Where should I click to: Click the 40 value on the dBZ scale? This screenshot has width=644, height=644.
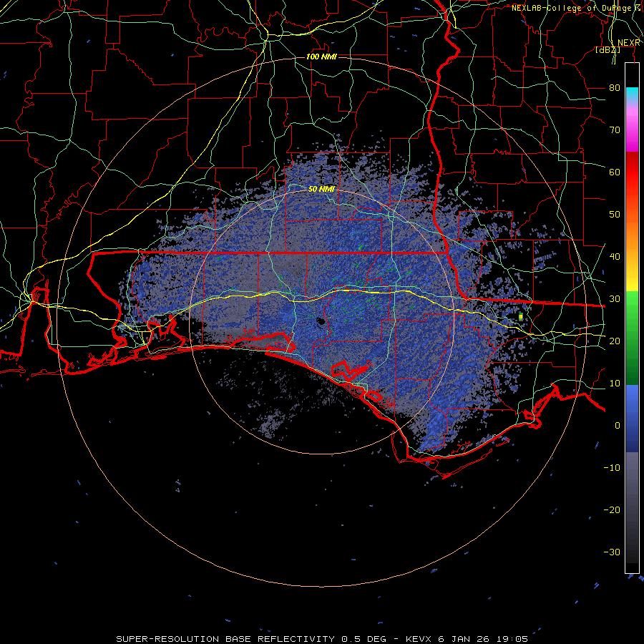[615, 257]
